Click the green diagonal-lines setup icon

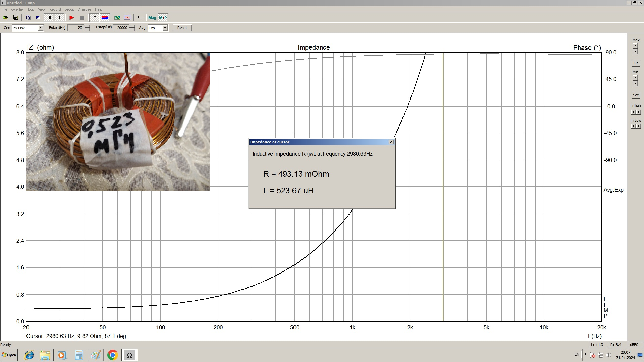(x=117, y=18)
